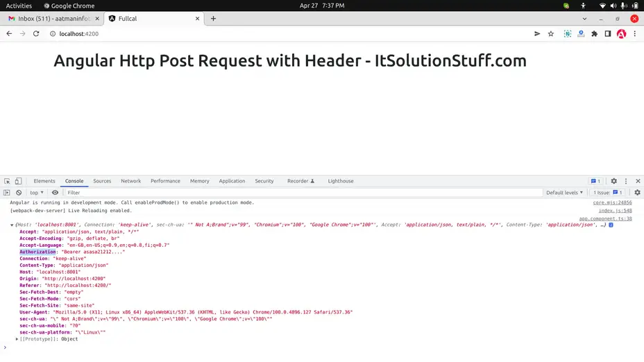Click the object info badge icon
The width and height of the screenshot is (644, 362).
coord(611,225)
